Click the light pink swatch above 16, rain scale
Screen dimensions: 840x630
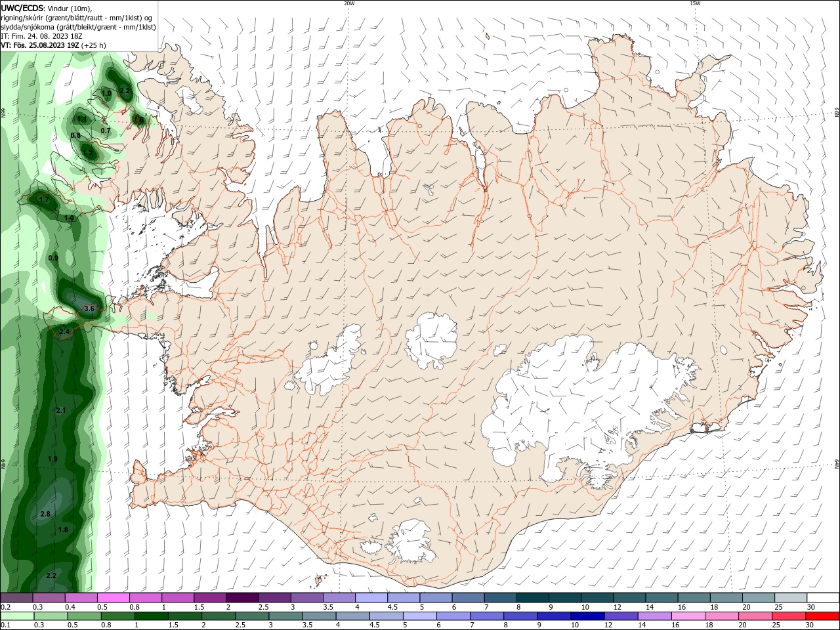(x=687, y=616)
